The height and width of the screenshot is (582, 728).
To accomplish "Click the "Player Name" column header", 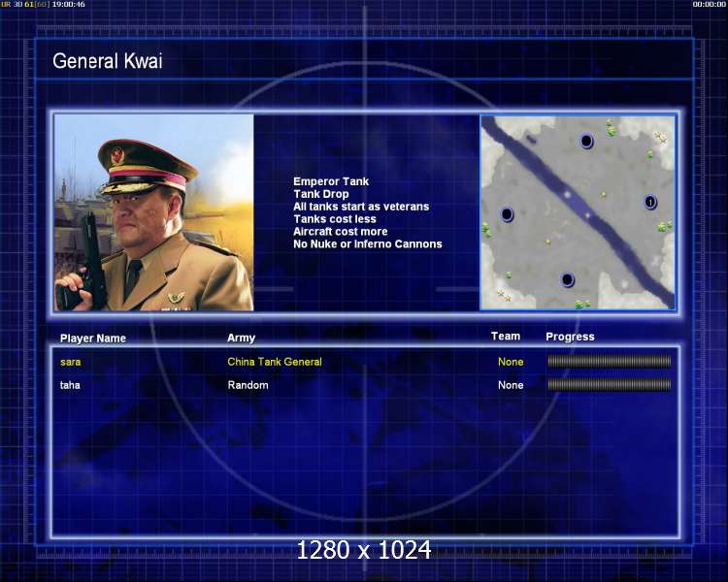I will tap(93, 339).
